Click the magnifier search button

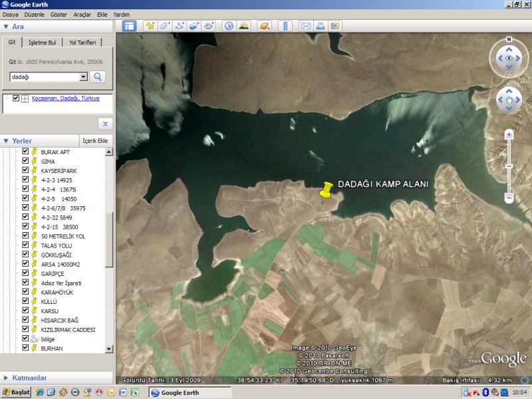pyautogui.click(x=98, y=76)
